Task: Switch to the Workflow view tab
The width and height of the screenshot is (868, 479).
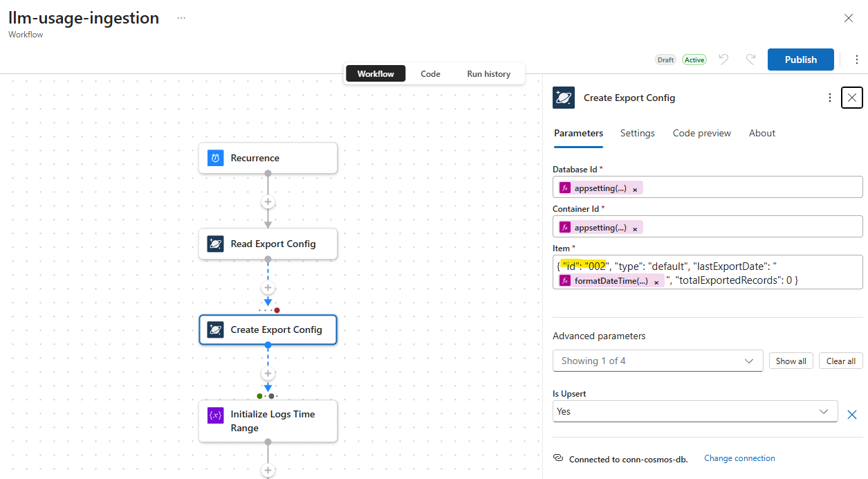Action: 376,73
